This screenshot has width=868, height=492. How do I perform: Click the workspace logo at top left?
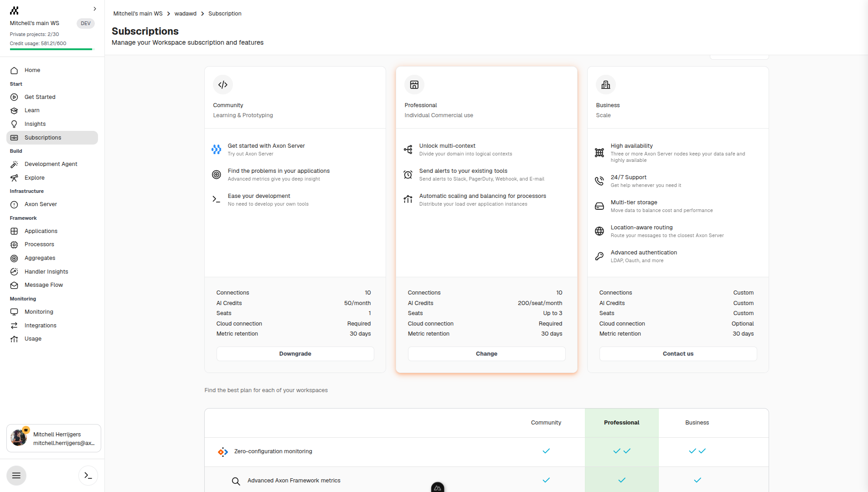(x=15, y=10)
